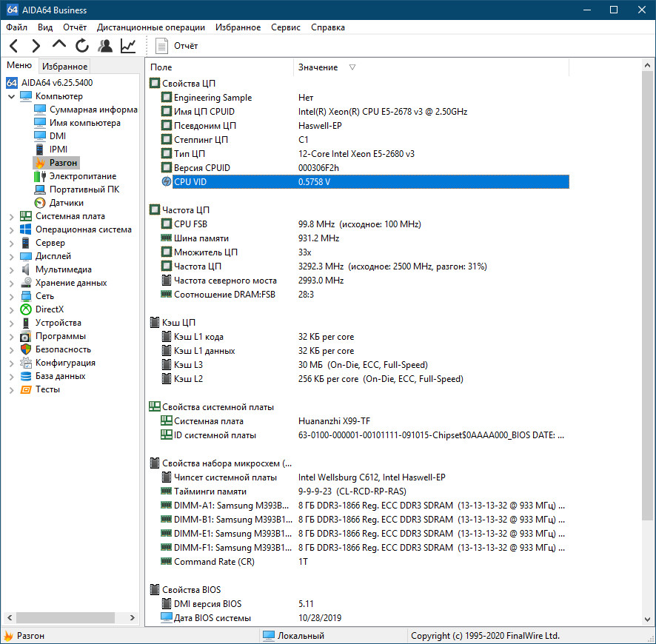The image size is (656, 644).
Task: Open the Дистанционные операции menu
Action: tap(151, 27)
